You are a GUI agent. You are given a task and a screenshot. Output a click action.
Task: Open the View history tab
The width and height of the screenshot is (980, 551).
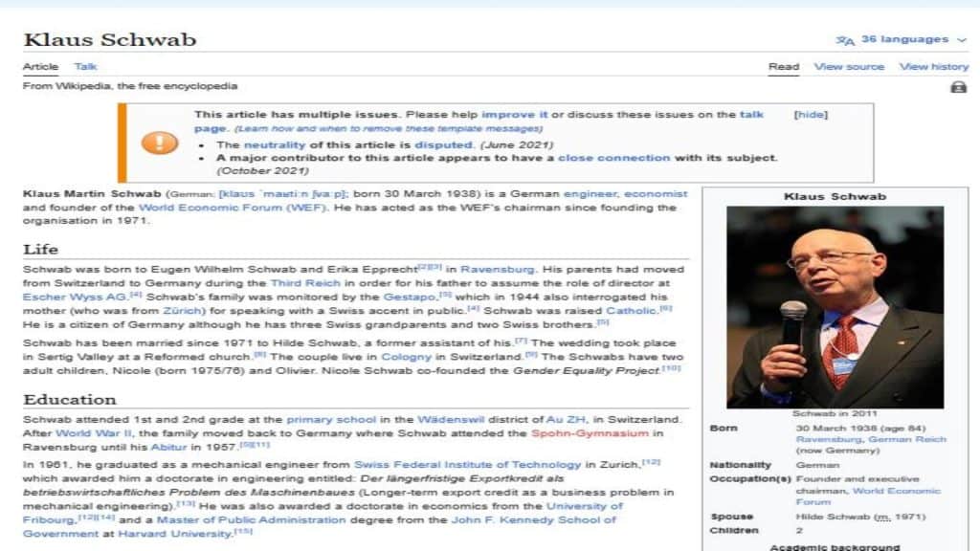[x=933, y=66]
